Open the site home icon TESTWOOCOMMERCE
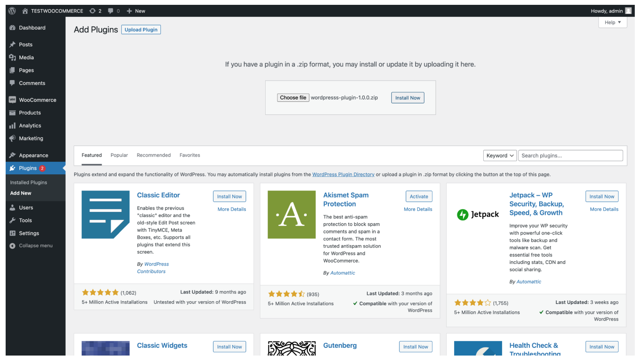636x364 pixels. click(x=25, y=11)
